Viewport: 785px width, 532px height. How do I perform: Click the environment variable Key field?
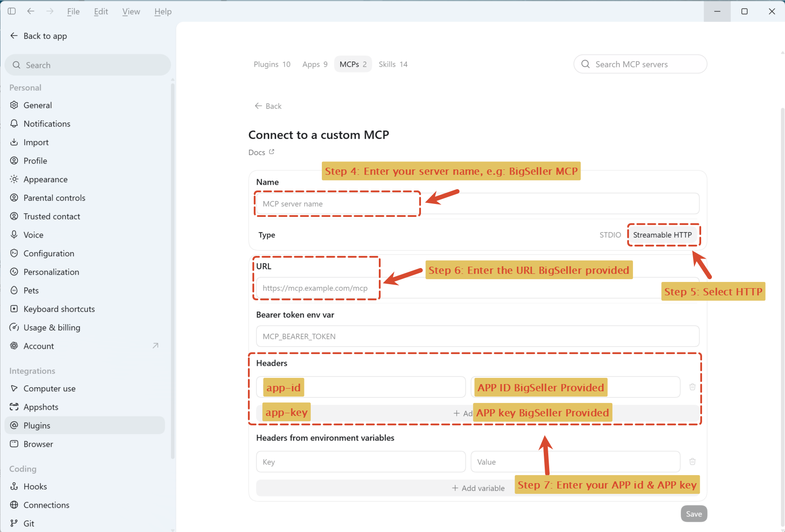pos(361,462)
